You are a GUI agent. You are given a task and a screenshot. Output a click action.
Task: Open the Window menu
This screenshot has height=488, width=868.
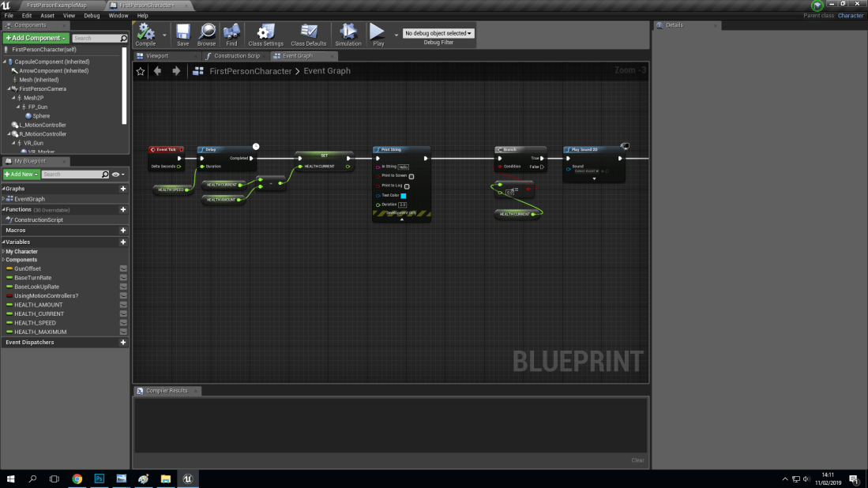pos(118,15)
